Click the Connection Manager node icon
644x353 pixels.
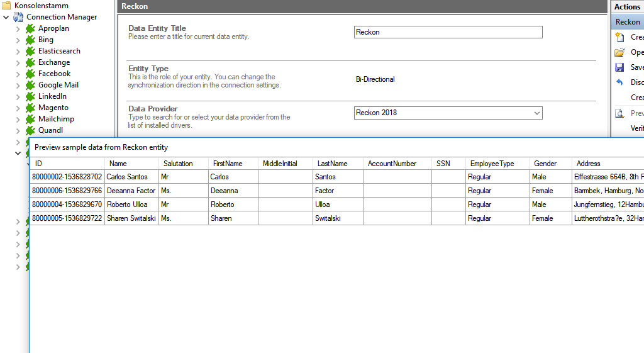tap(18, 17)
